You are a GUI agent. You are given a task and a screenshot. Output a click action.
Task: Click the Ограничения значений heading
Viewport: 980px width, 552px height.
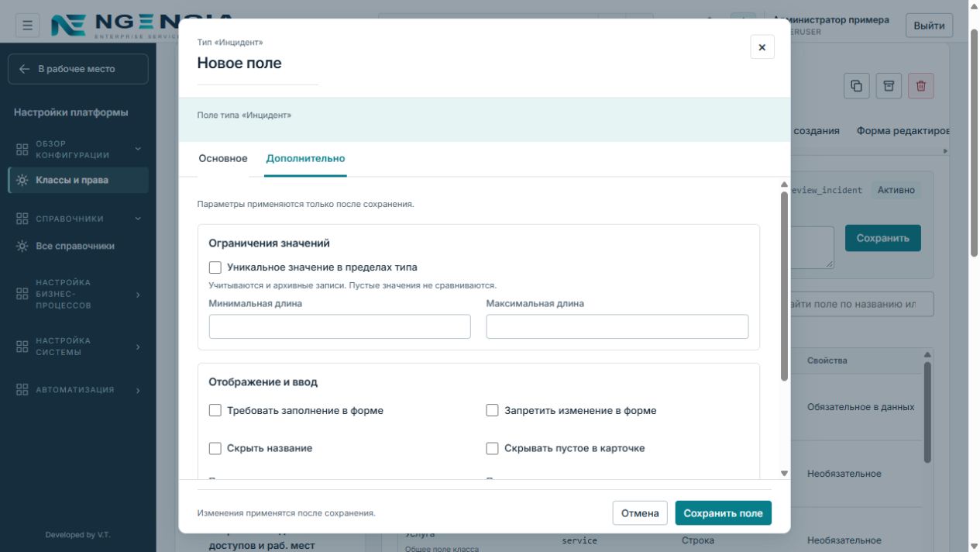(x=270, y=243)
